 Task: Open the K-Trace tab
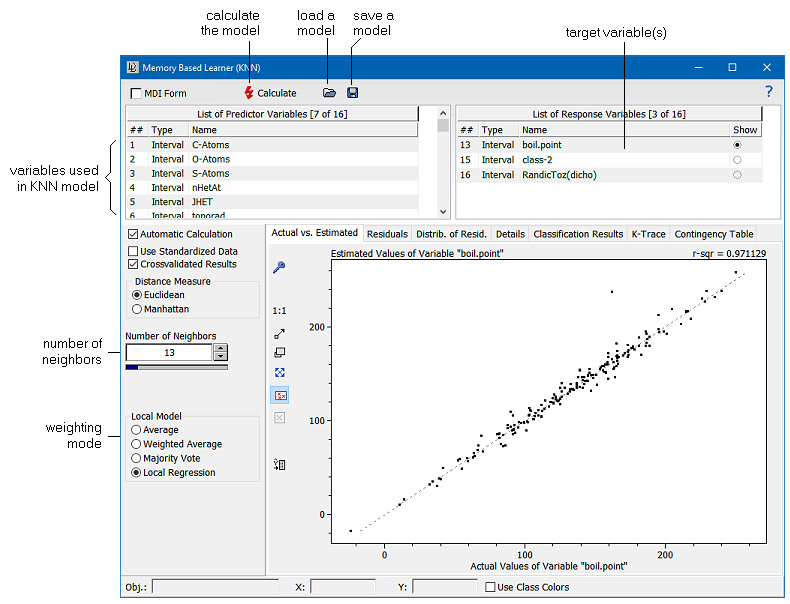648,234
